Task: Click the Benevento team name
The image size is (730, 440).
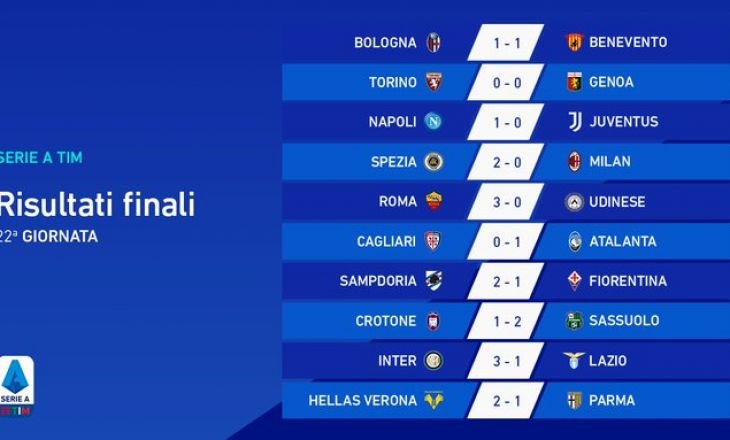Action: [628, 42]
